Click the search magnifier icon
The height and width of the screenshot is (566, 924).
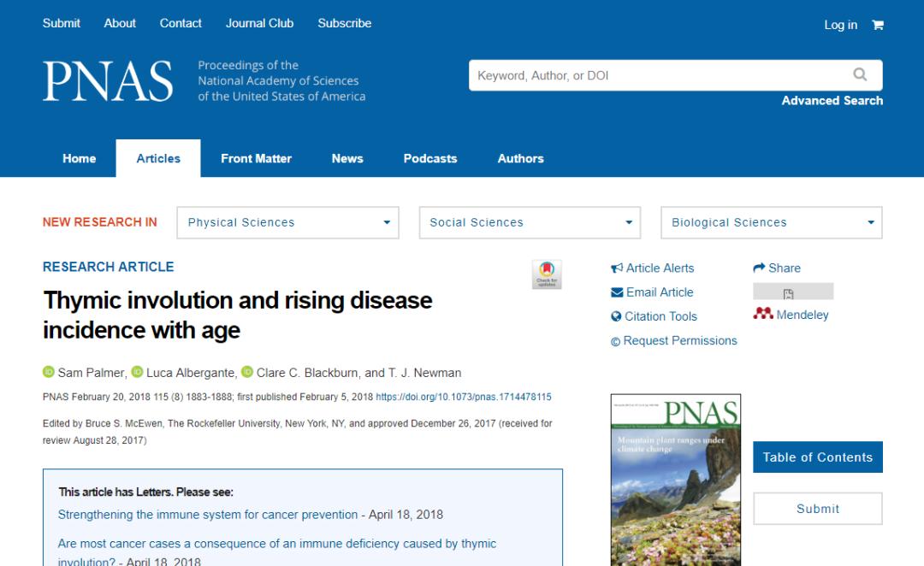tap(860, 75)
